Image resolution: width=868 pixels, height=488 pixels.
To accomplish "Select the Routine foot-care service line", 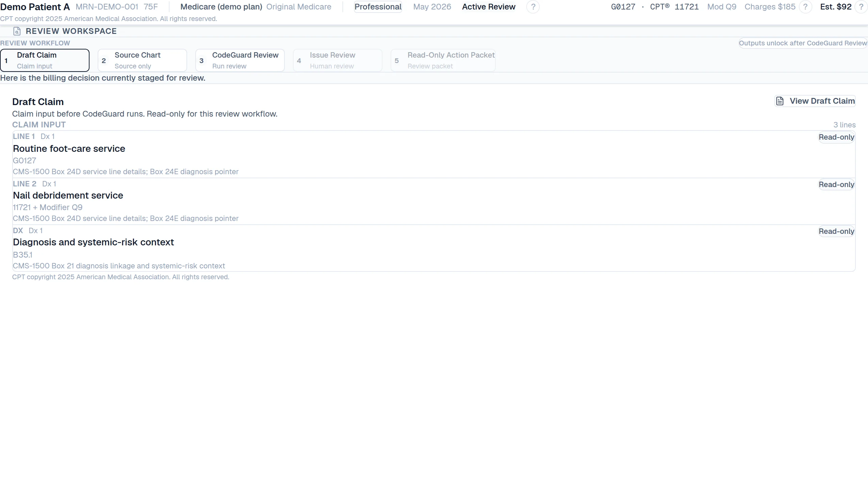I will pos(434,154).
